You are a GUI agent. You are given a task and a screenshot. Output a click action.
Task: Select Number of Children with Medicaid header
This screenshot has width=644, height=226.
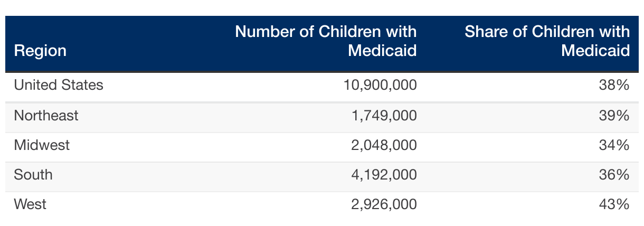tap(326, 41)
